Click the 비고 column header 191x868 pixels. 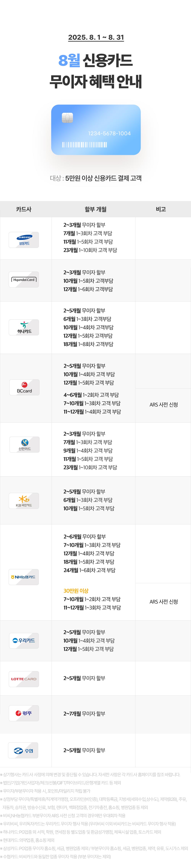[x=161, y=209]
